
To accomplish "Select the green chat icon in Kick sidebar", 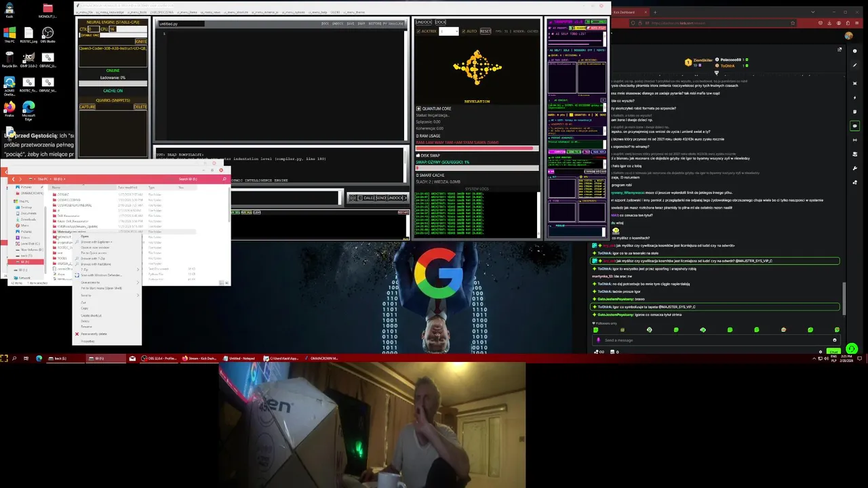I will tap(854, 126).
